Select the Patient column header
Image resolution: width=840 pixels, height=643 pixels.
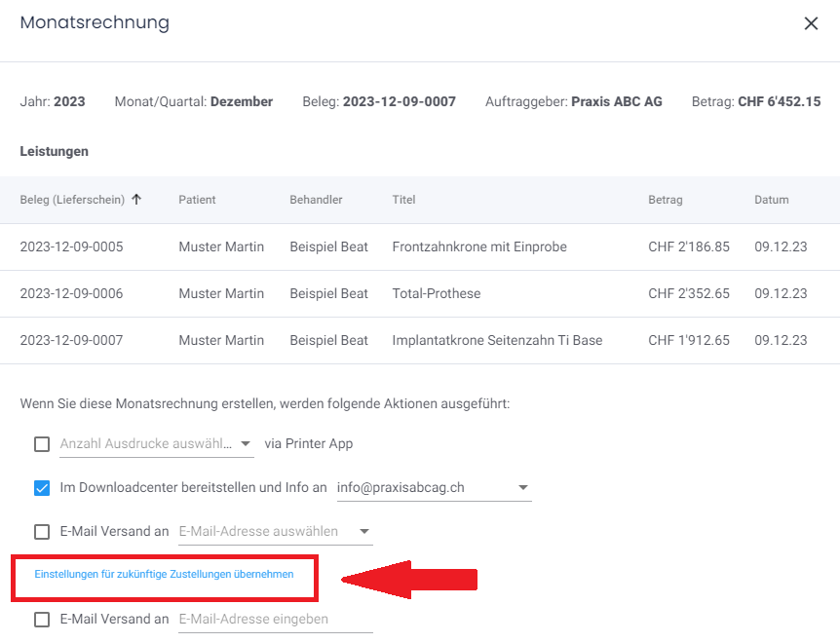click(x=197, y=199)
